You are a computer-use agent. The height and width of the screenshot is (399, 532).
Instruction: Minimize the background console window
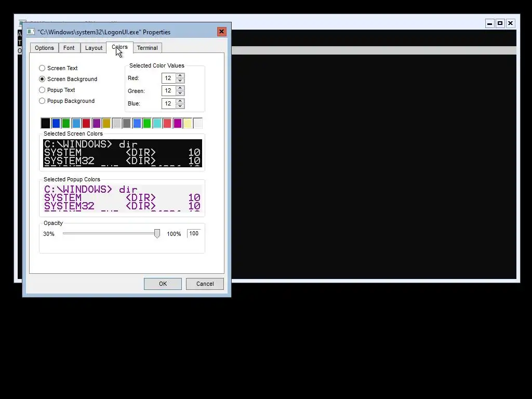click(x=489, y=23)
